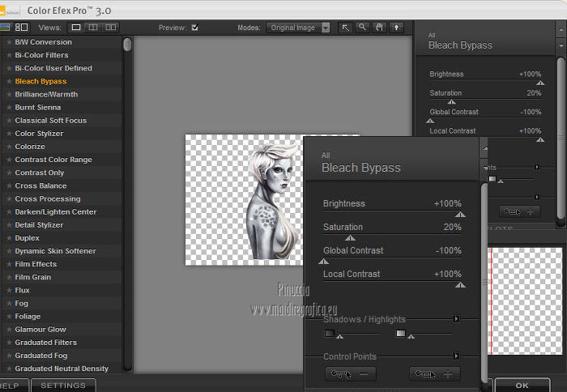Select the Brilliance/Warmth filter

point(46,95)
